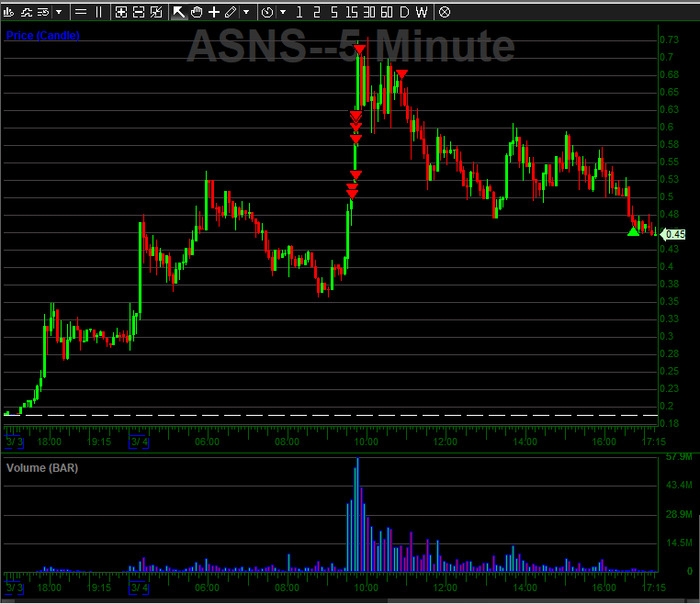The height and width of the screenshot is (604, 700).
Task: Click the 57.9M volume axis label
Action: click(679, 457)
